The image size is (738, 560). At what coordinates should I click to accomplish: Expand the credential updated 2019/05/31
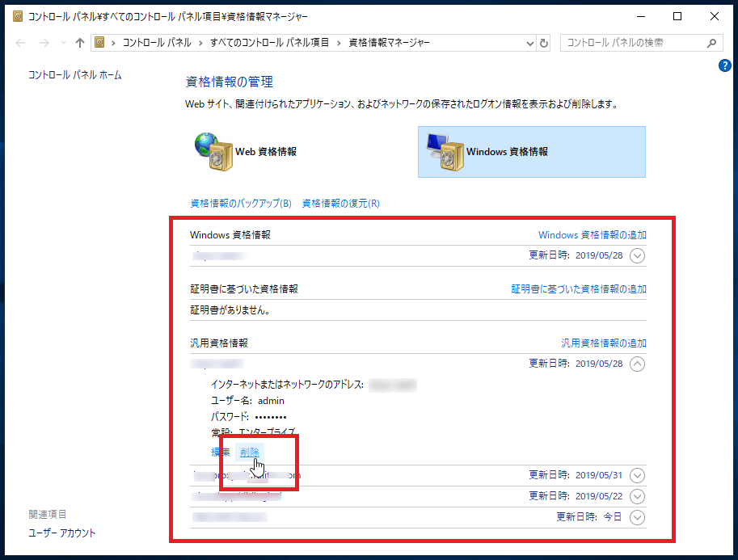[x=637, y=475]
